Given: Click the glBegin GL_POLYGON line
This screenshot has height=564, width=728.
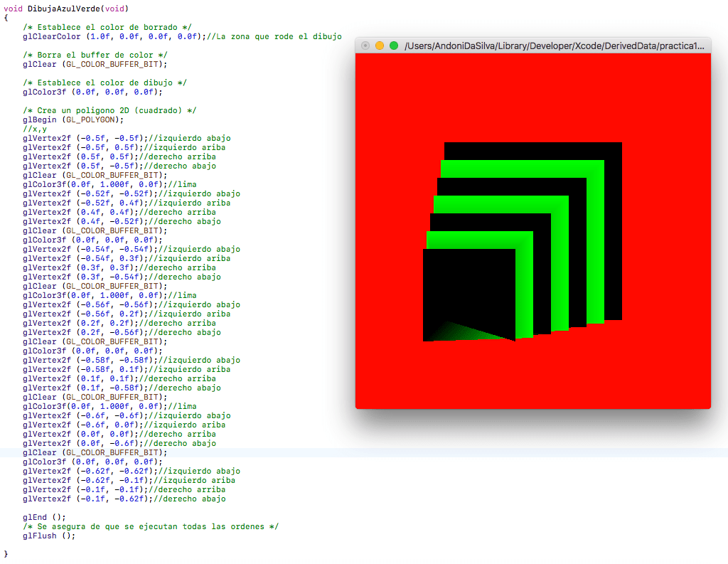Looking at the screenshot, I should pyautogui.click(x=78, y=119).
